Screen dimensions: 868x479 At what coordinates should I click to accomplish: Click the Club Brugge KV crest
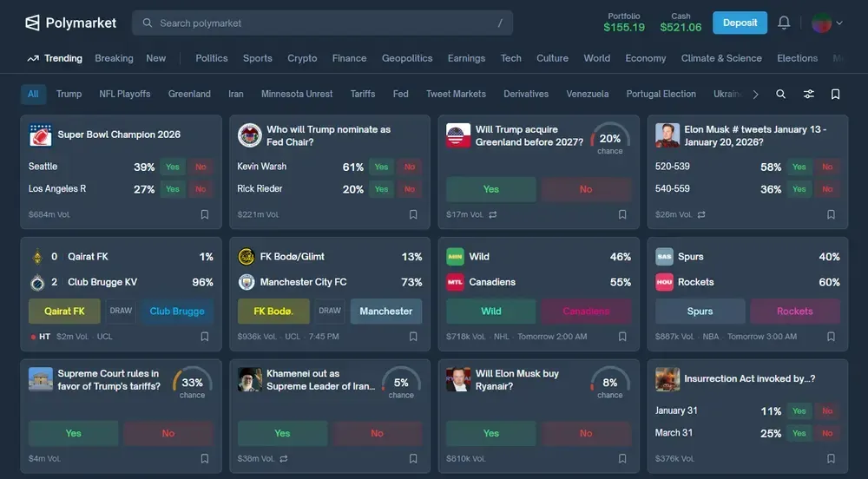(x=37, y=282)
